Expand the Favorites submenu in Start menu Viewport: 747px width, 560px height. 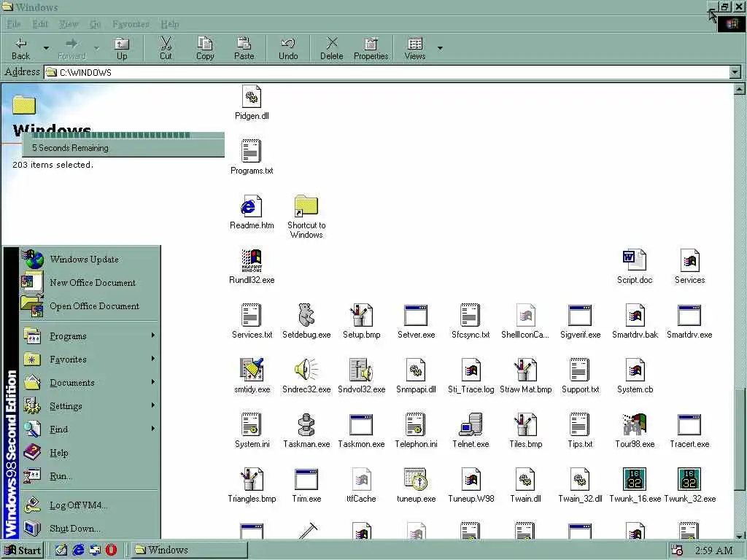click(x=90, y=359)
